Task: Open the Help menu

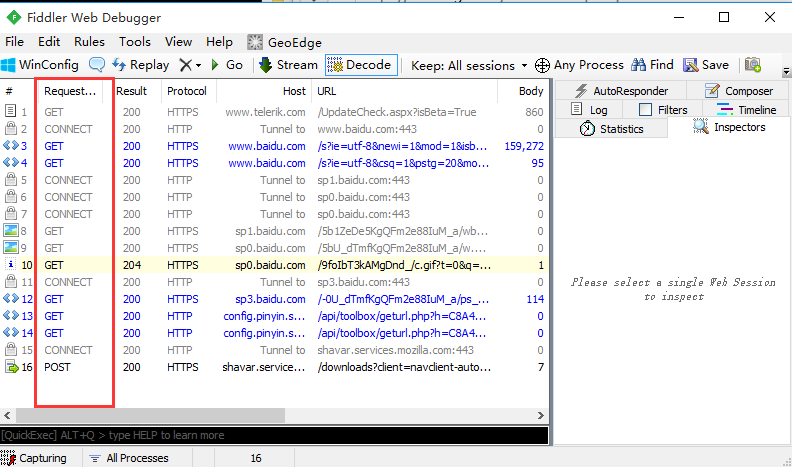Action: [x=219, y=42]
